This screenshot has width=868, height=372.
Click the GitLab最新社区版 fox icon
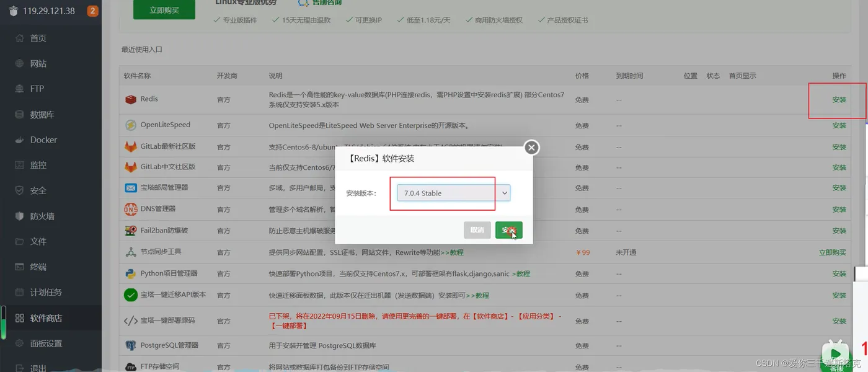click(x=130, y=147)
